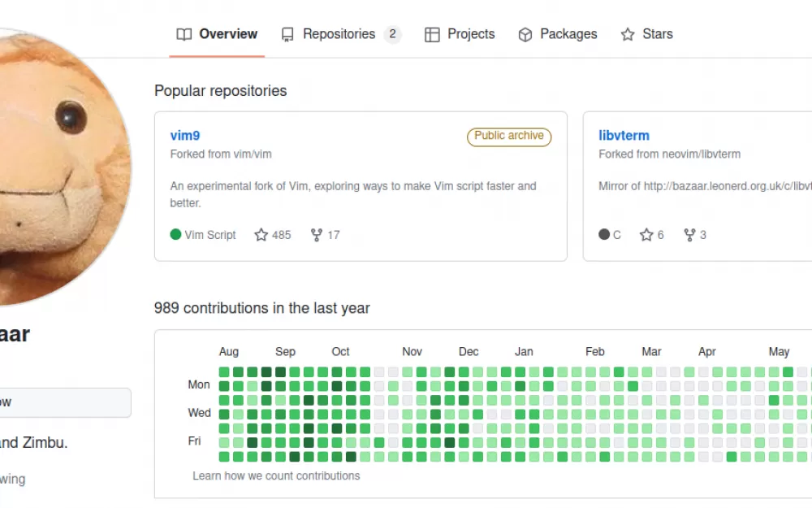This screenshot has width=812, height=508.
Task: Click the fork icon on libvterm card
Action: pyautogui.click(x=689, y=235)
